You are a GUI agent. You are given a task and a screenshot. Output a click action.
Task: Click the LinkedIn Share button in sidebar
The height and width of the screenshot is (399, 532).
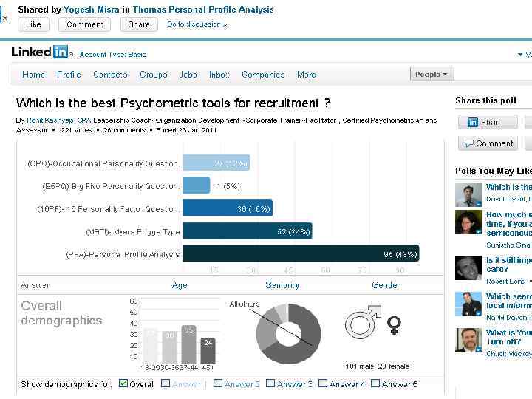488,122
